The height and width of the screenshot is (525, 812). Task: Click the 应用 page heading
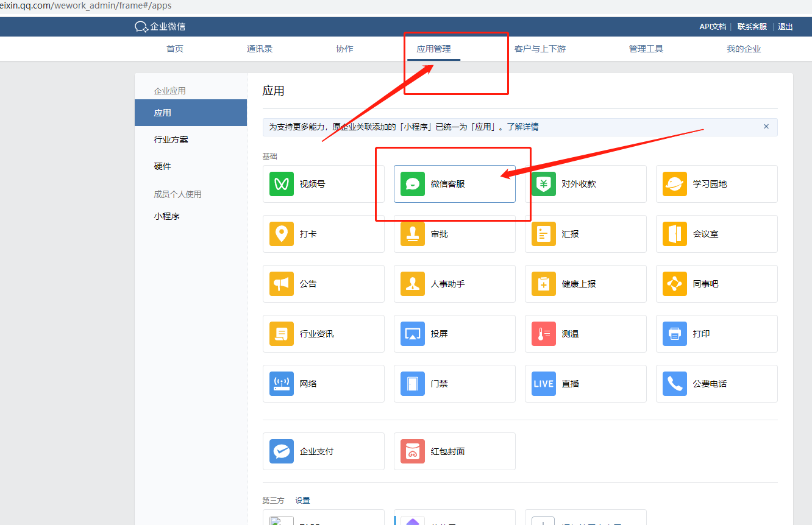coord(273,91)
